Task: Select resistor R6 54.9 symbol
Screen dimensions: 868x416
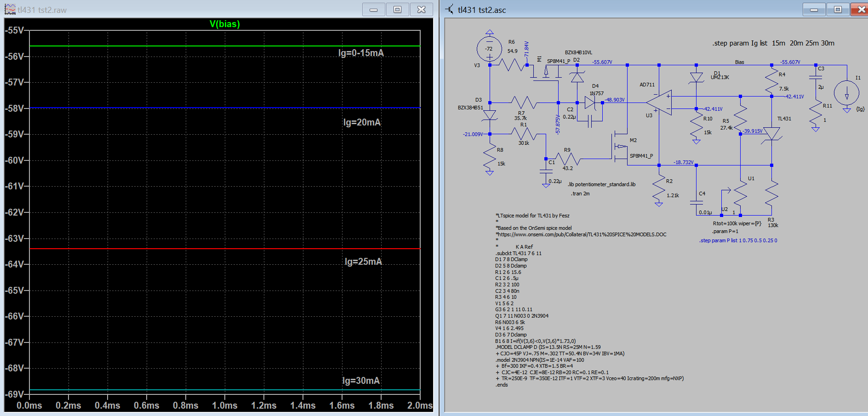Action: pyautogui.click(x=512, y=65)
